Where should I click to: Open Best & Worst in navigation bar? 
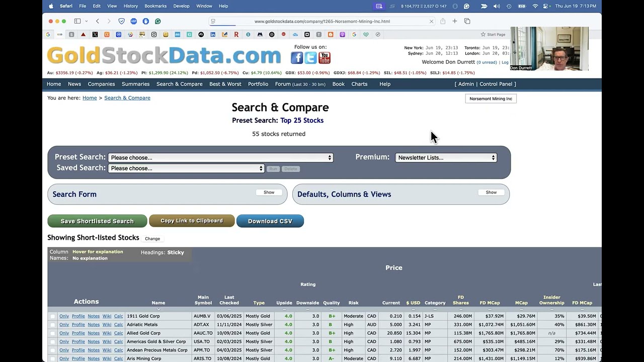point(225,84)
